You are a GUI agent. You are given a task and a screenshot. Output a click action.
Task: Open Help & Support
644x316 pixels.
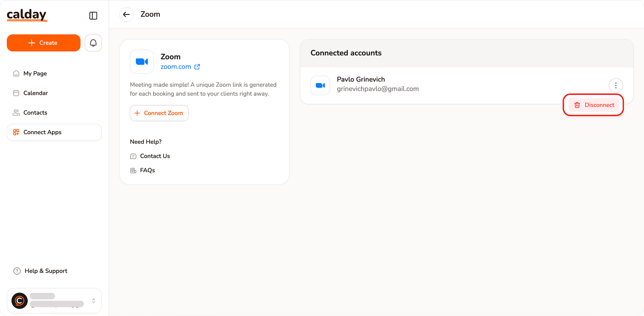(x=46, y=271)
